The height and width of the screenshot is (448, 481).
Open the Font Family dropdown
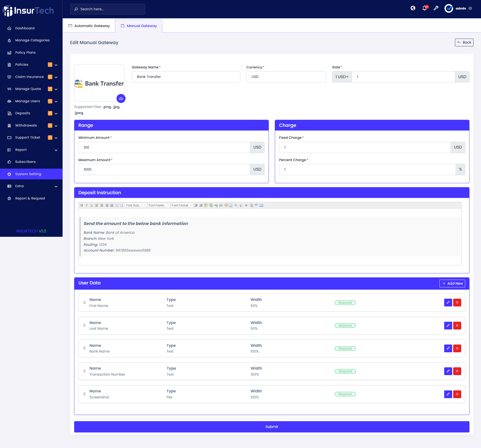pyautogui.click(x=159, y=205)
